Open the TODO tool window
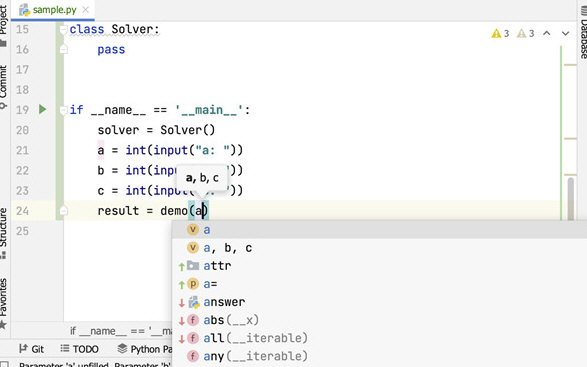 (x=80, y=349)
